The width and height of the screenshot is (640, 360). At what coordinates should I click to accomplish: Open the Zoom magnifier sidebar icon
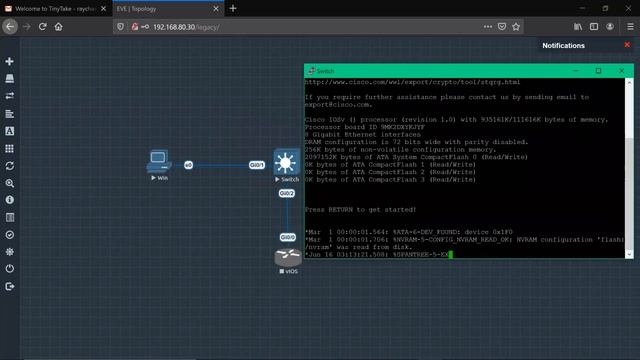(9, 183)
